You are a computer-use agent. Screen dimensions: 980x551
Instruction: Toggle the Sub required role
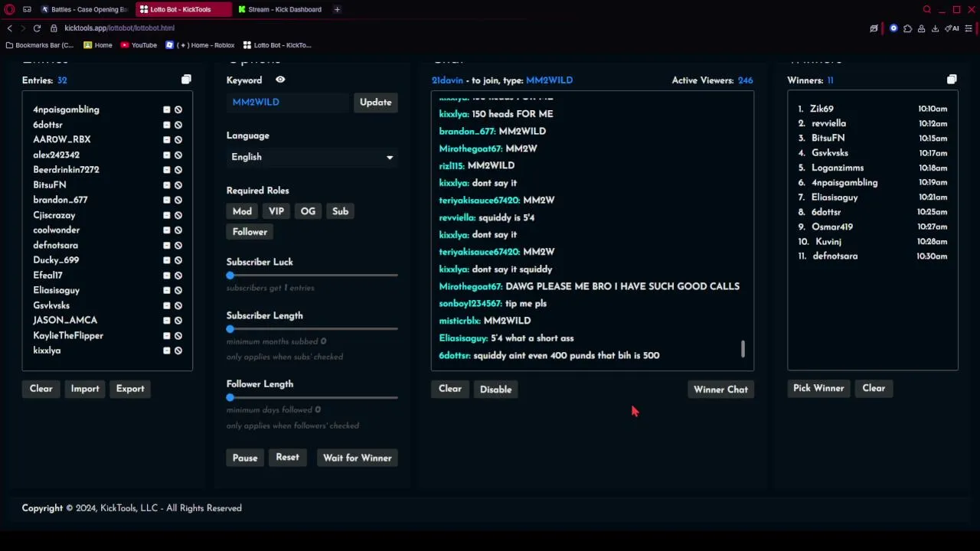(340, 211)
